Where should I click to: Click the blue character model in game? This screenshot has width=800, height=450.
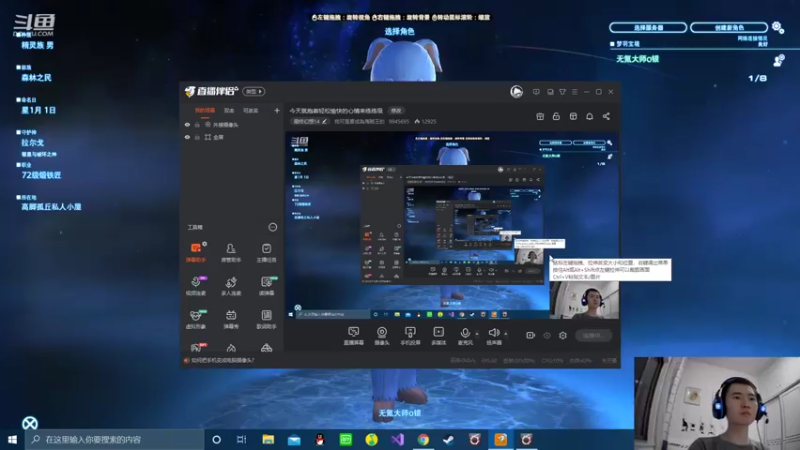404,60
